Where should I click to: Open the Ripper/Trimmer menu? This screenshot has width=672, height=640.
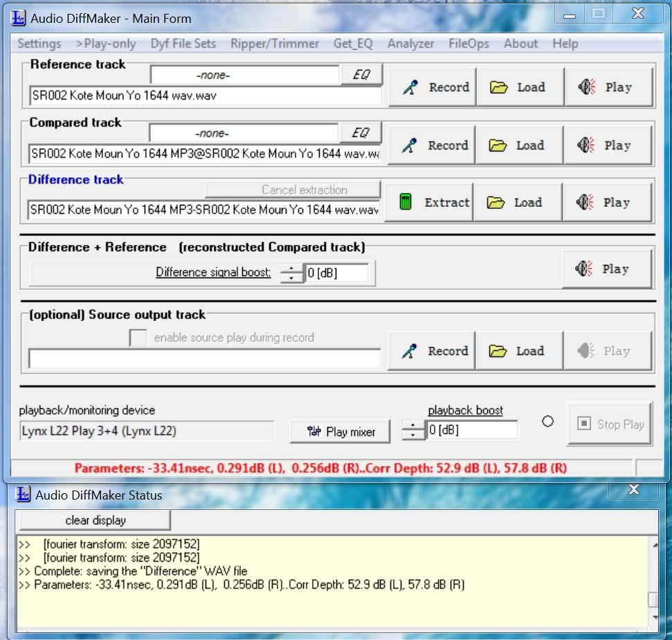click(274, 44)
